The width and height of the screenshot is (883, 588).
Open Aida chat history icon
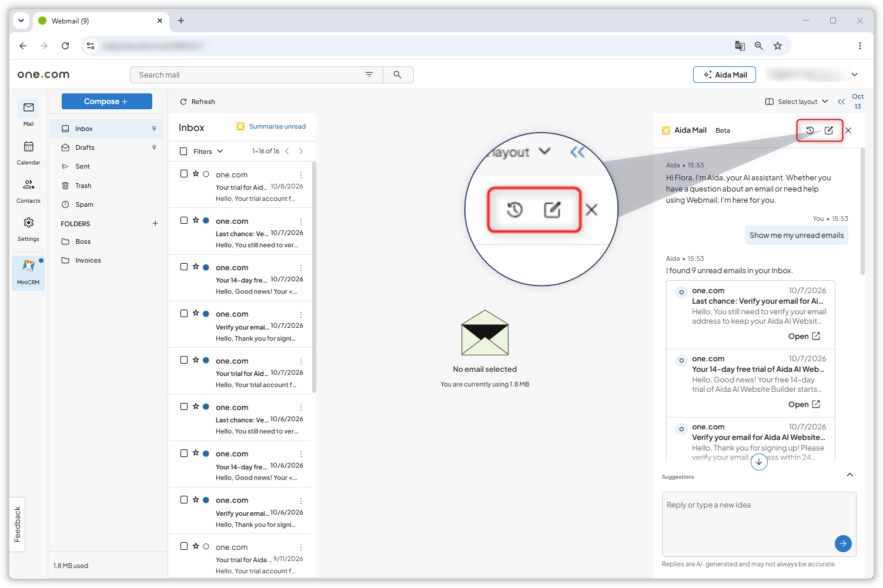[810, 130]
